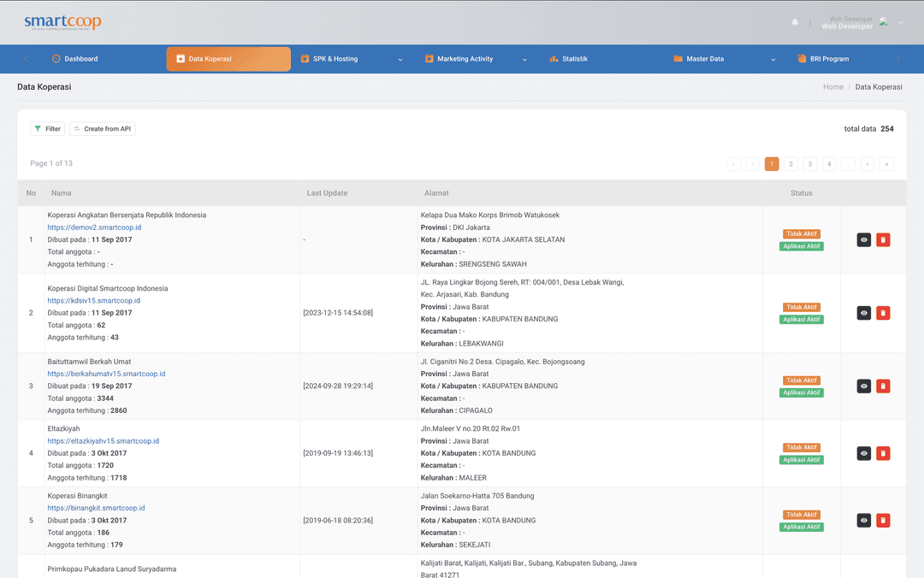Click the smartcoop logo
Image resolution: width=924 pixels, height=578 pixels.
(62, 22)
